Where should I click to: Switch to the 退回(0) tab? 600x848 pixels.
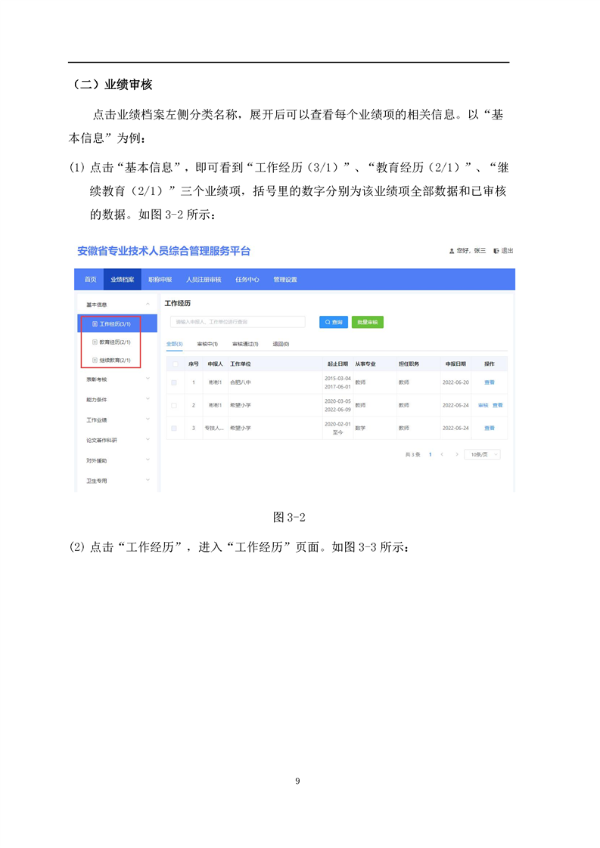tap(281, 344)
